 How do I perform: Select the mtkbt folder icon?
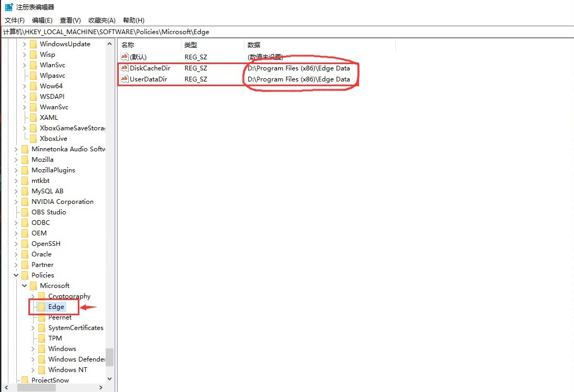(25, 181)
